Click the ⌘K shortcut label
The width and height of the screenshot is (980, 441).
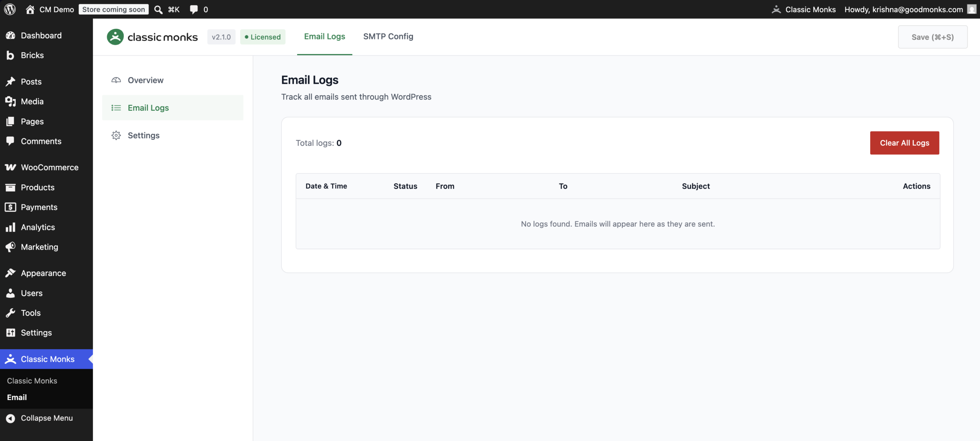174,9
